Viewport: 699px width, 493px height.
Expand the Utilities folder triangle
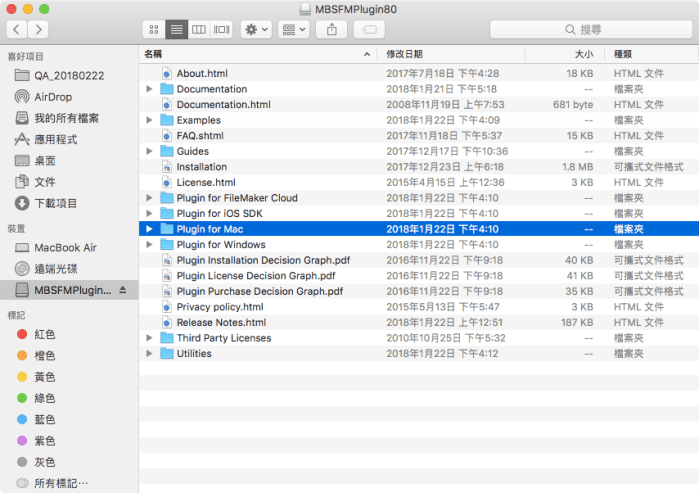[x=149, y=354]
